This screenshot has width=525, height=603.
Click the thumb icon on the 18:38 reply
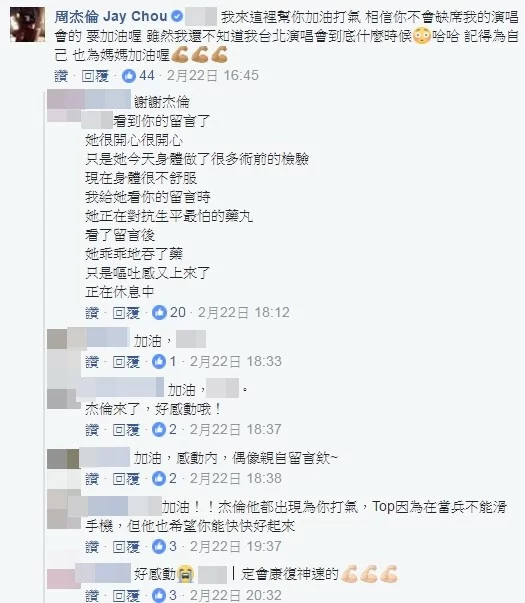[159, 479]
